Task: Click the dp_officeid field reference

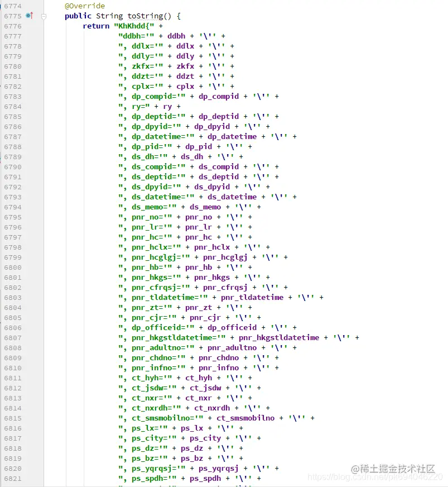Action: (x=232, y=328)
